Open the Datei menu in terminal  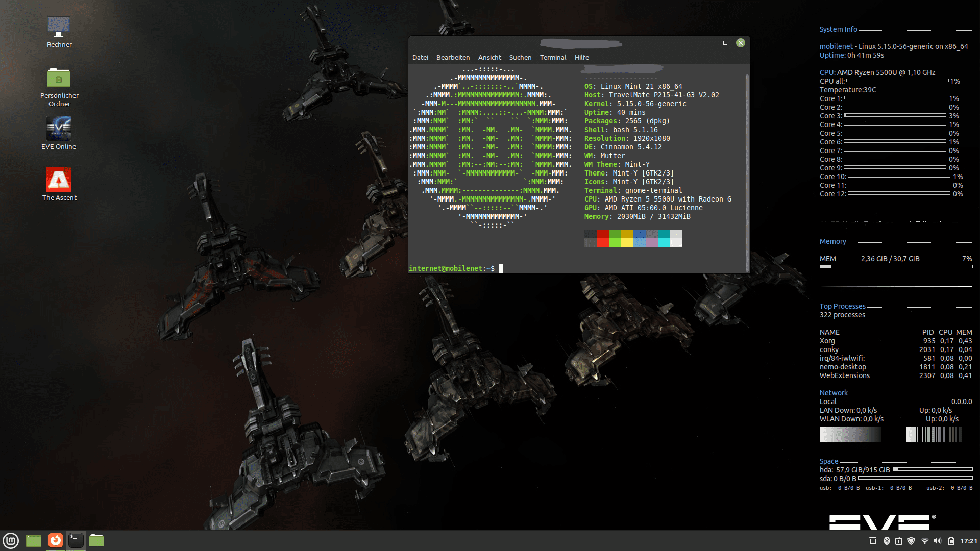click(420, 57)
